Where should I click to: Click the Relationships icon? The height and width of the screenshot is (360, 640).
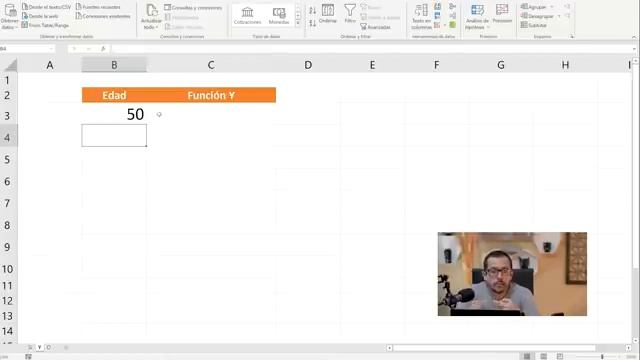pos(452,16)
